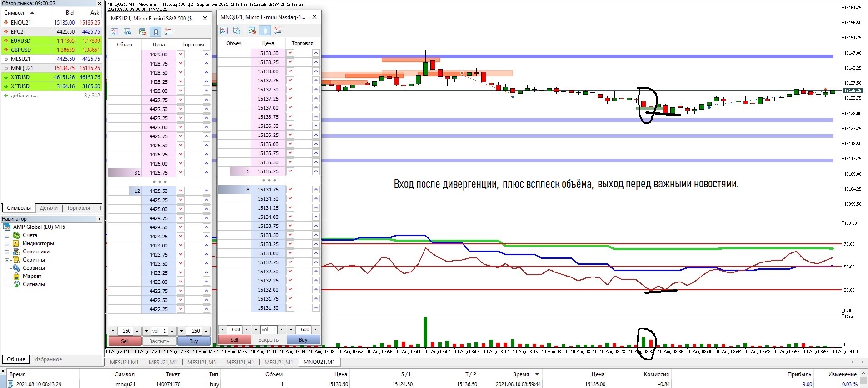Open the dropdown arrow beside second Время column
The height and width of the screenshot is (388, 868).
tap(537, 374)
